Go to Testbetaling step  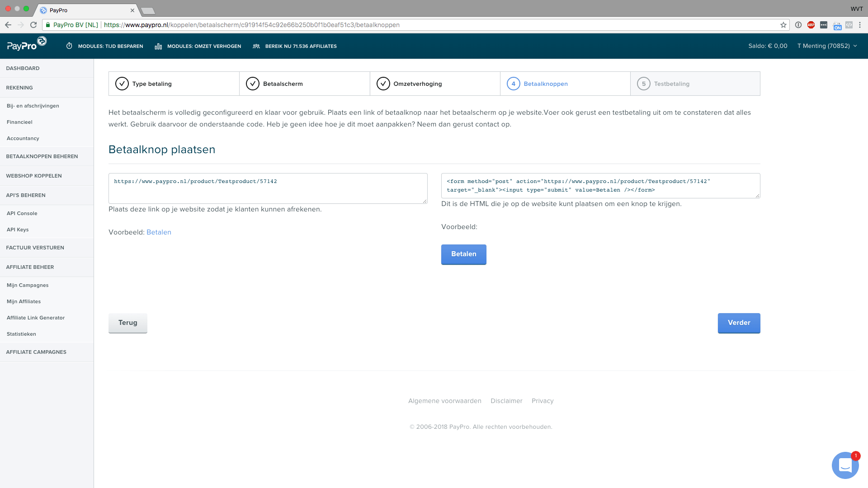point(695,84)
